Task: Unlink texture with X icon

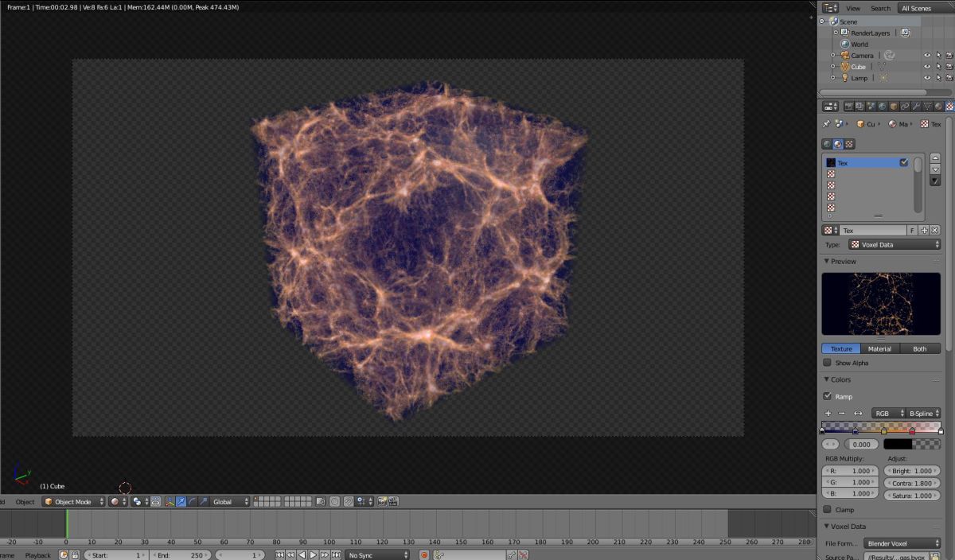Action: pos(935,230)
